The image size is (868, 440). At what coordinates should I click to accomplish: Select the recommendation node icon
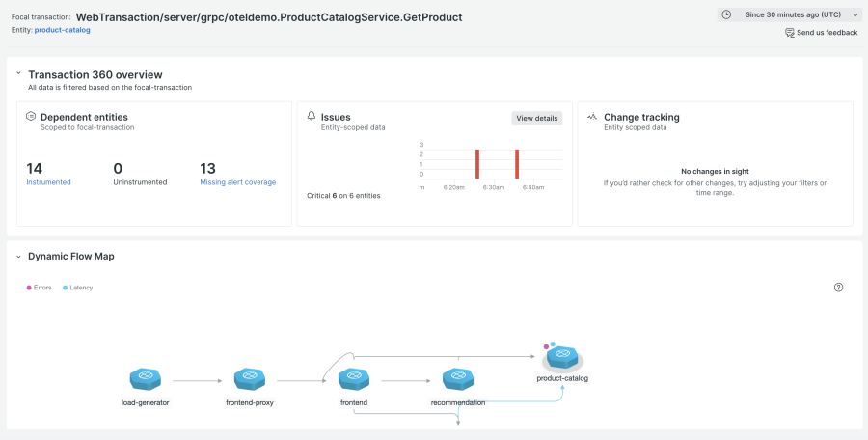[x=458, y=379]
